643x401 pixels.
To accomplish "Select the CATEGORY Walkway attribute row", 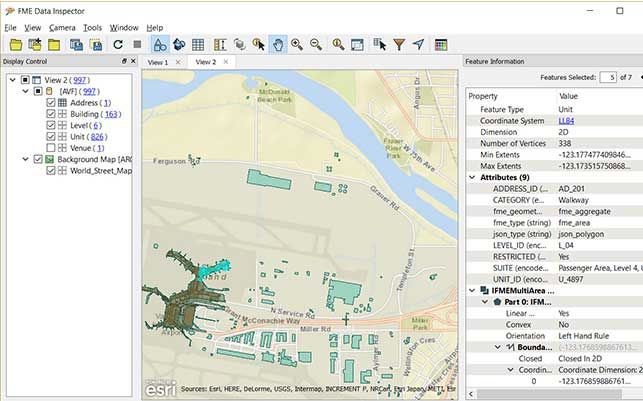I will 554,200.
